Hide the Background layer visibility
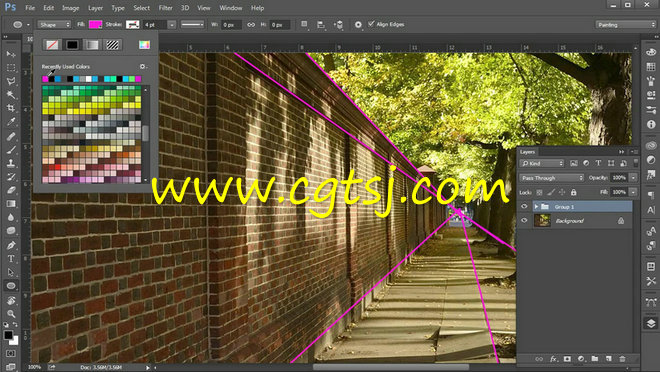This screenshot has height=372, width=660. 524,220
